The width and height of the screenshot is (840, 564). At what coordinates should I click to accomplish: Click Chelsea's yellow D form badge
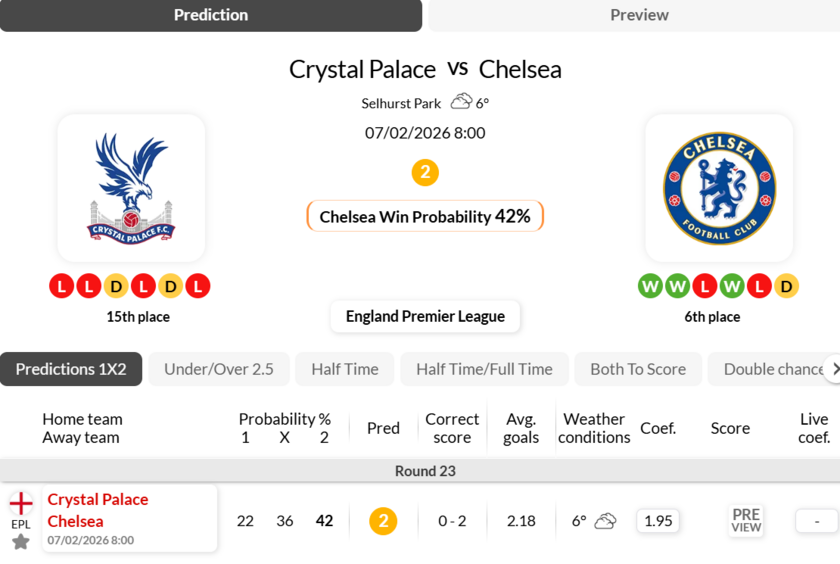pyautogui.click(x=786, y=286)
